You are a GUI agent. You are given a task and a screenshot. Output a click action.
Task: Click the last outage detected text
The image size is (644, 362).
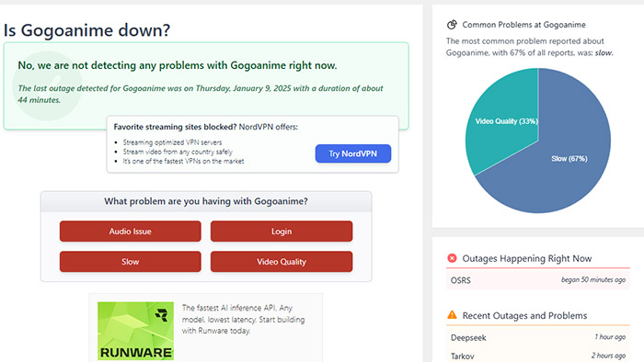coord(201,94)
